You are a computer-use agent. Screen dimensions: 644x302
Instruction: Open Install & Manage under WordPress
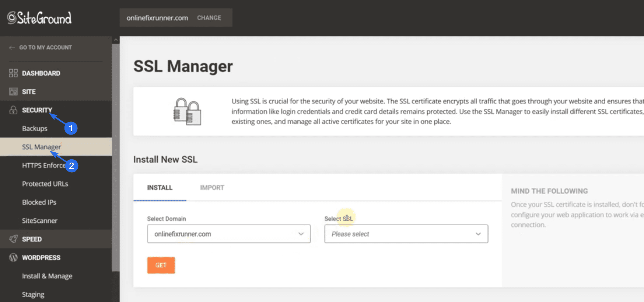point(47,276)
